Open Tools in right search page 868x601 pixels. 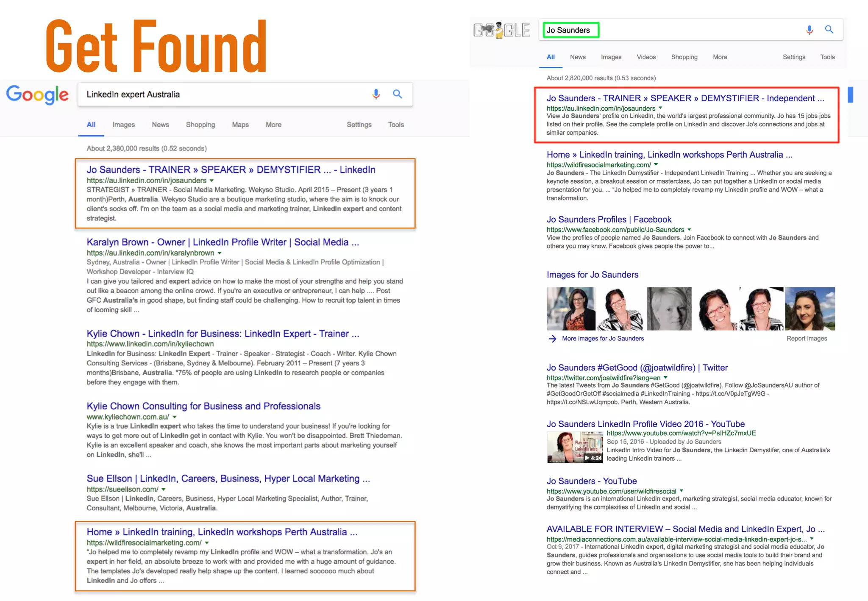click(x=827, y=57)
